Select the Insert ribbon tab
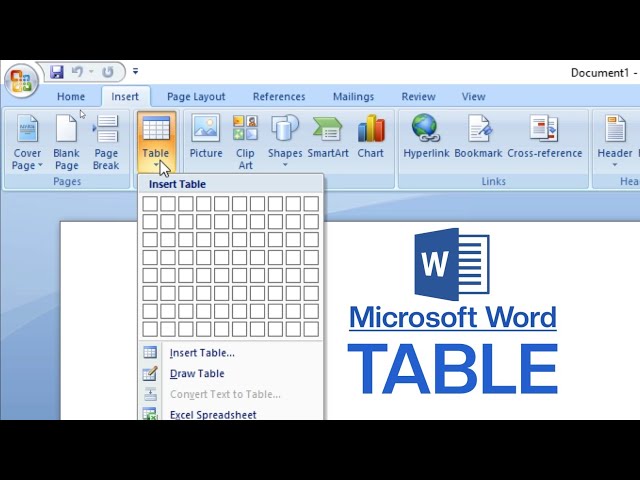Viewport: 640px width, 480px height. pos(125,97)
